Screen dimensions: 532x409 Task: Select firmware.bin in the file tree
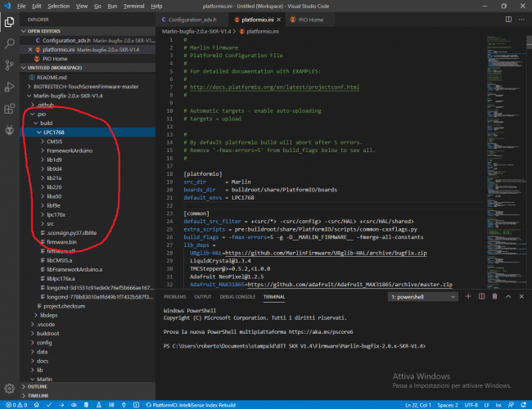61,242
